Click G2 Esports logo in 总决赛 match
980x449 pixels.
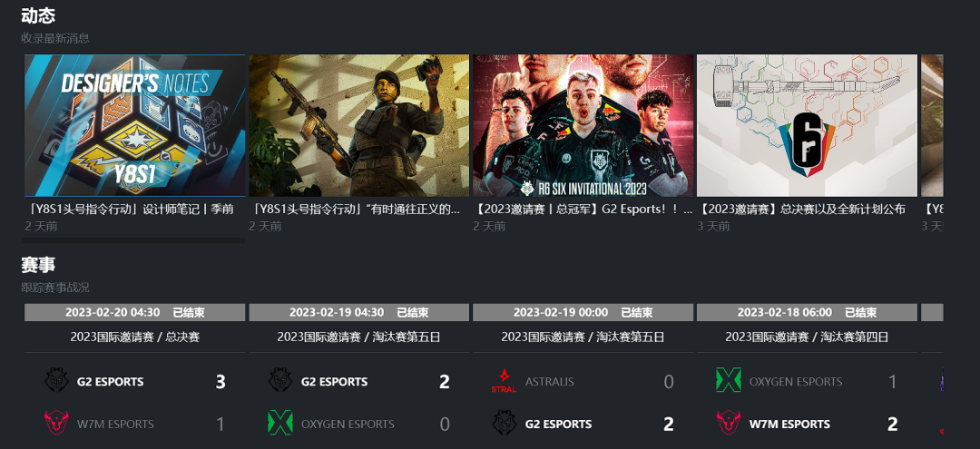[x=56, y=380]
